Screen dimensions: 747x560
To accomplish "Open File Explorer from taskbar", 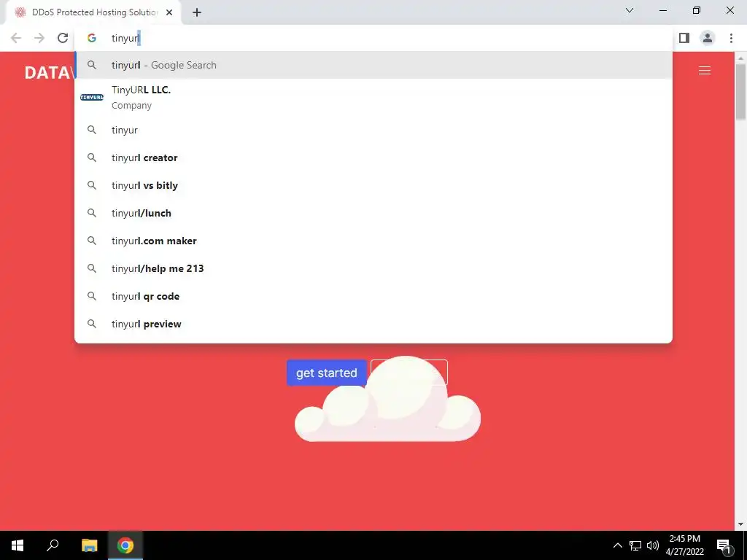I will (x=89, y=545).
